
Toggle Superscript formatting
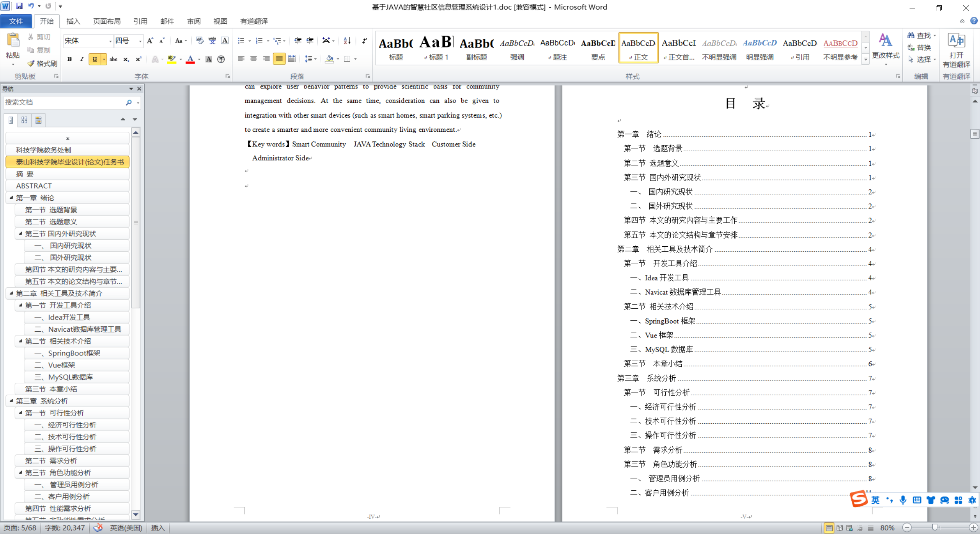point(138,59)
